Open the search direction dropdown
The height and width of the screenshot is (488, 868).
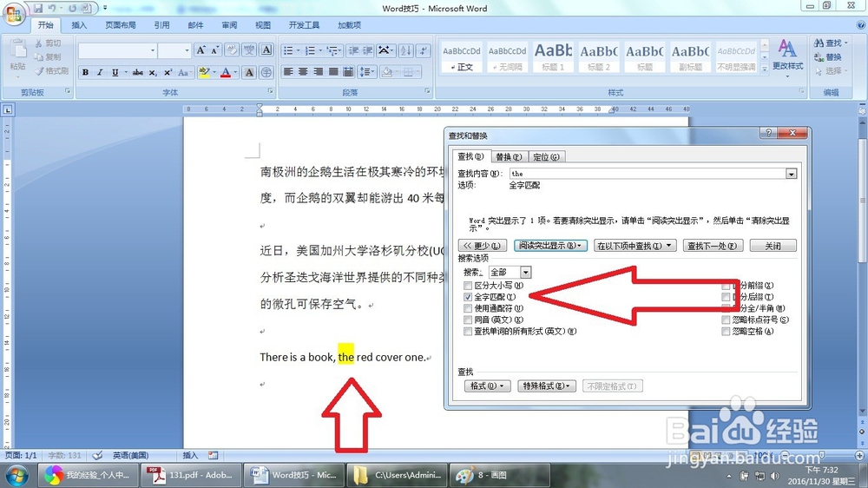[x=525, y=273]
